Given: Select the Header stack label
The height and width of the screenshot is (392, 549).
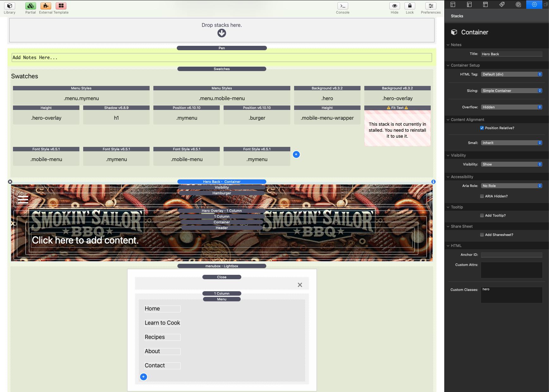Looking at the screenshot, I should (222, 228).
